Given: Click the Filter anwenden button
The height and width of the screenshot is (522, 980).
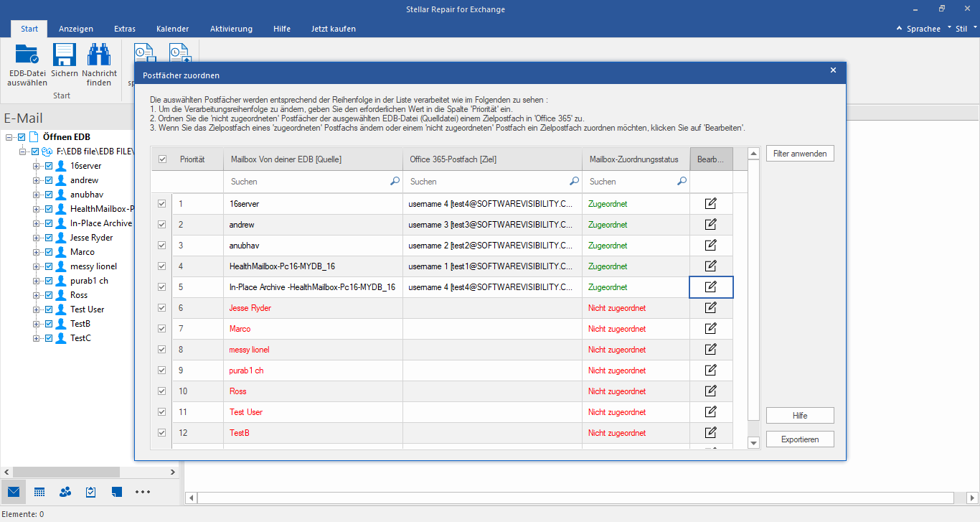Looking at the screenshot, I should click(x=800, y=154).
